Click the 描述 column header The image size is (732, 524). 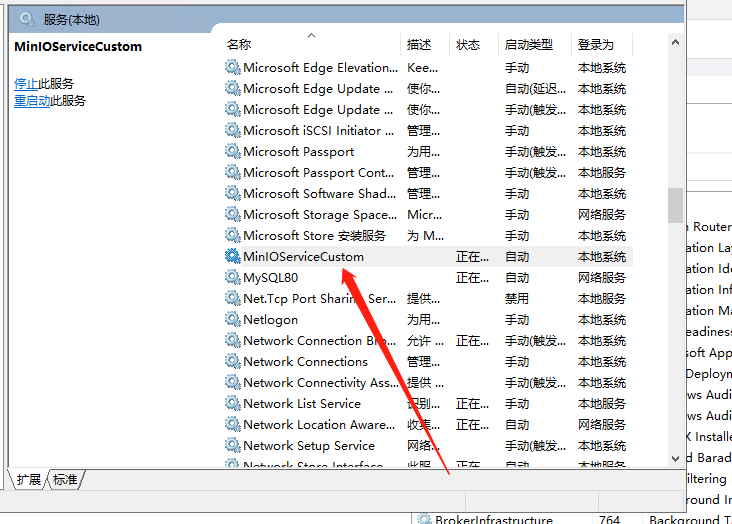click(x=419, y=45)
